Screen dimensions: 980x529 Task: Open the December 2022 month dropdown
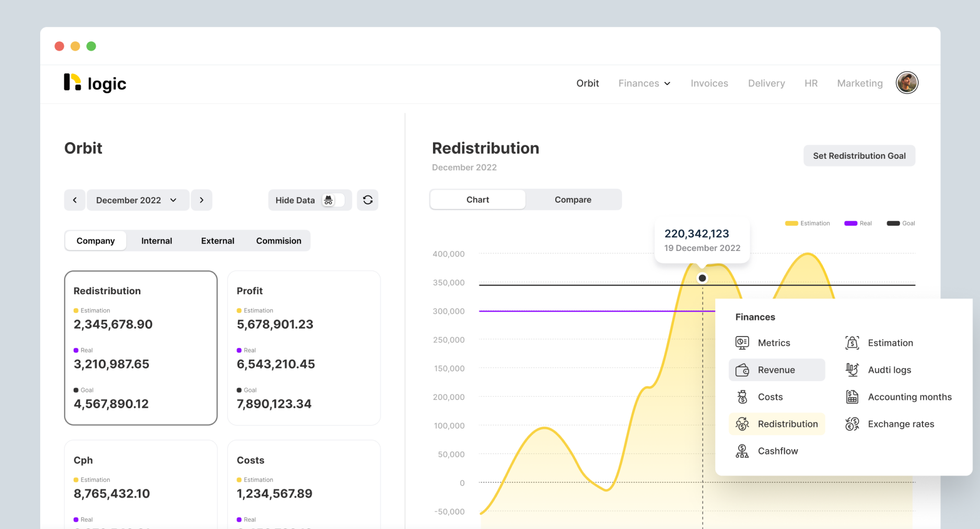(138, 200)
